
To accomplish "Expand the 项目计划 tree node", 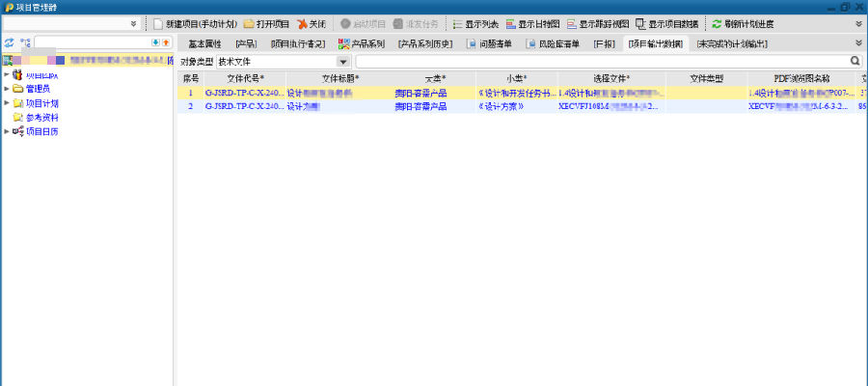I will pos(7,103).
